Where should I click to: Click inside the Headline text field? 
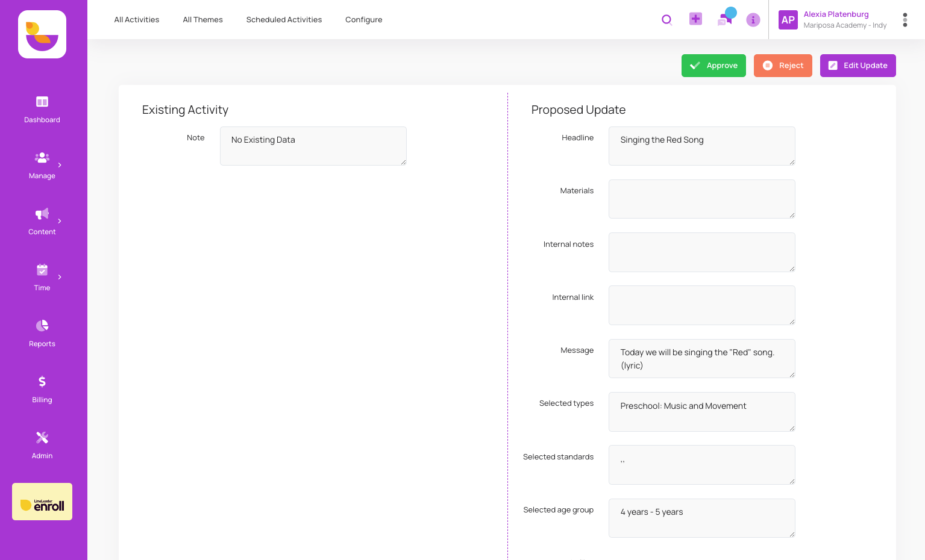click(701, 146)
